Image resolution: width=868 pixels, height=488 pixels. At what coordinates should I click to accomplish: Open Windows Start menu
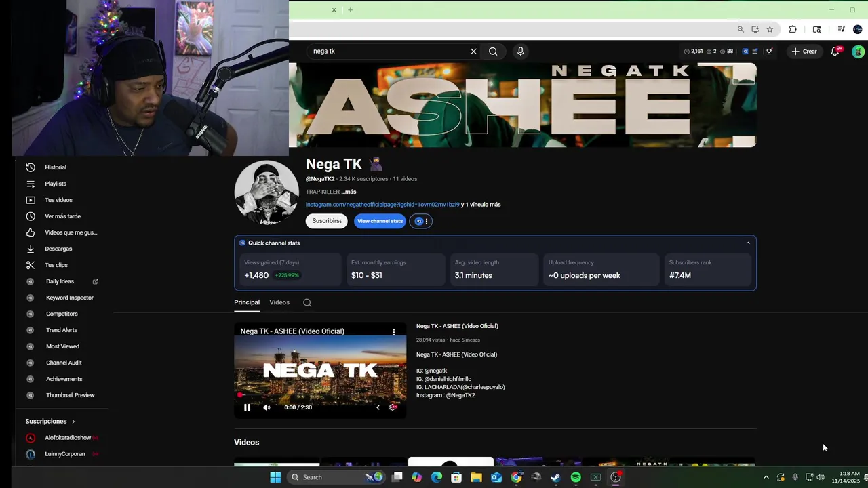pos(275,477)
